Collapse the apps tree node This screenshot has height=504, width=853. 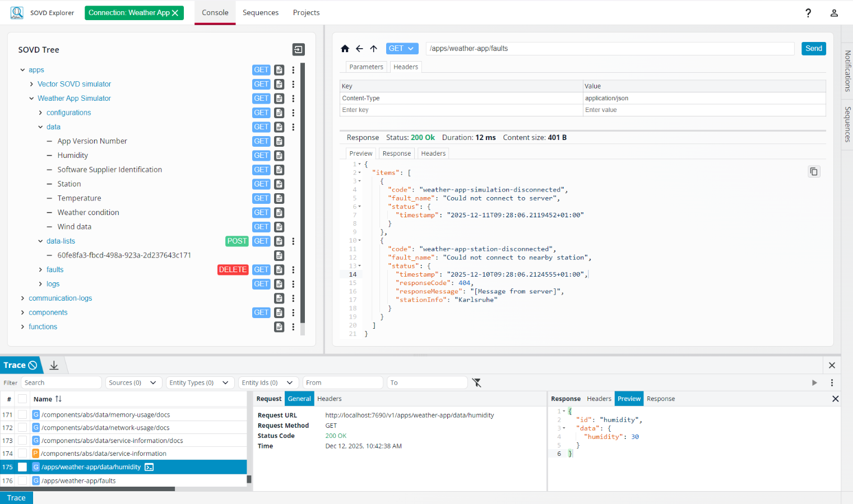coord(22,70)
